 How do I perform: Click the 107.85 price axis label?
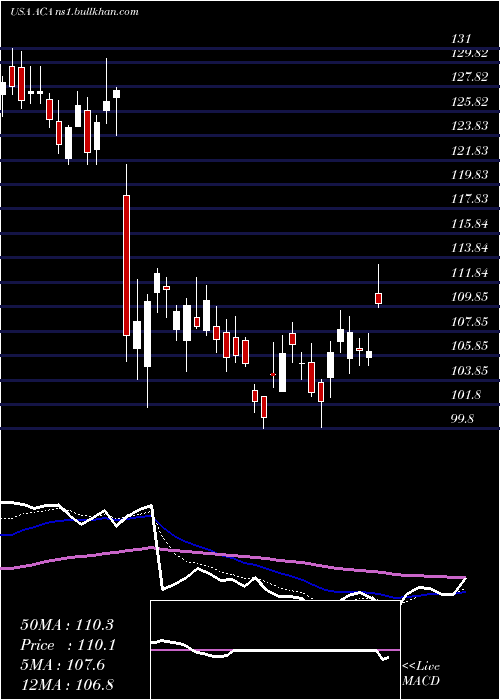tap(469, 321)
